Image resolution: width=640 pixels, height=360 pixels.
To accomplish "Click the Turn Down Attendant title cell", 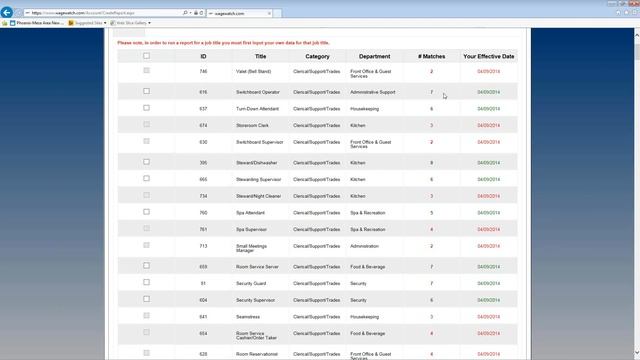I will point(258,109).
